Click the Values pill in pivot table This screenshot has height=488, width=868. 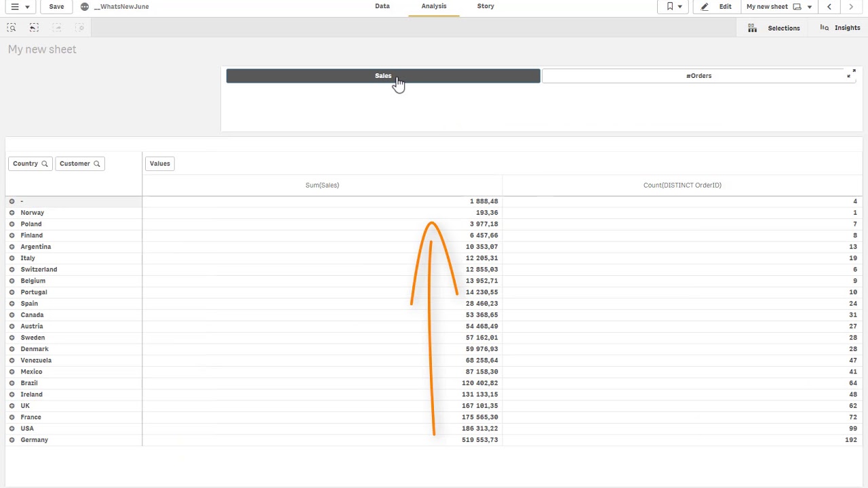(x=160, y=163)
